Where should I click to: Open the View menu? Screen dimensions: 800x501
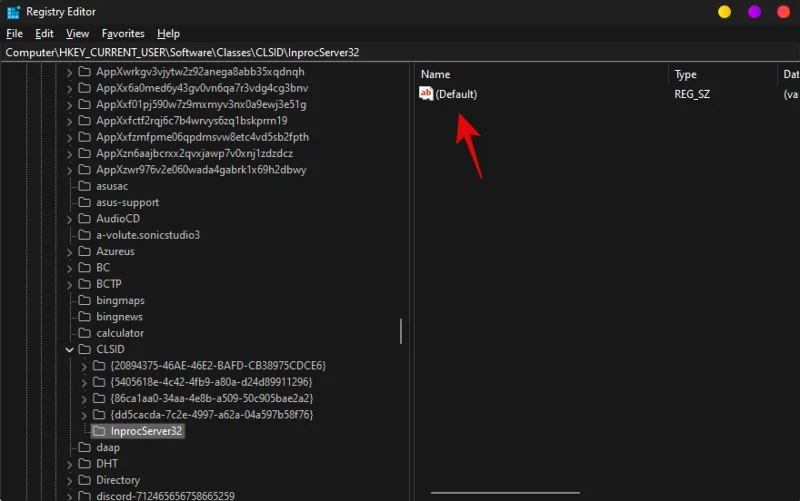(78, 34)
